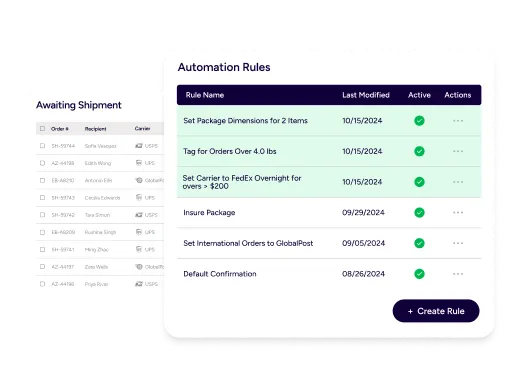519x390 pixels.
Task: Toggle active checkmark for Set Package Dimensions rule
Action: [x=419, y=121]
